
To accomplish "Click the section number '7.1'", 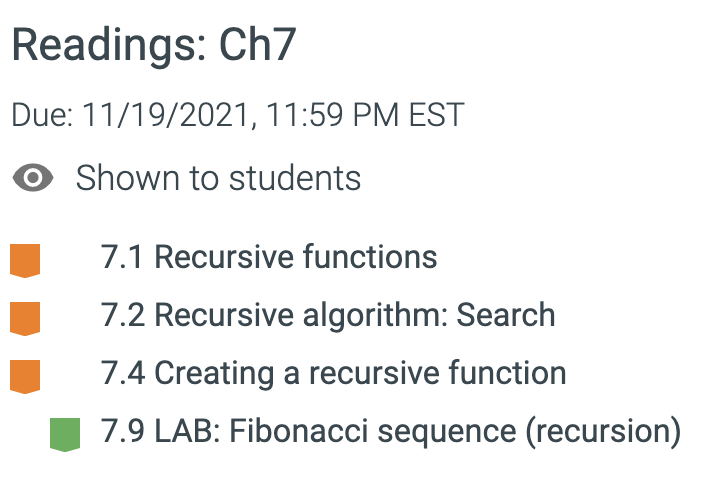I will coord(122,257).
